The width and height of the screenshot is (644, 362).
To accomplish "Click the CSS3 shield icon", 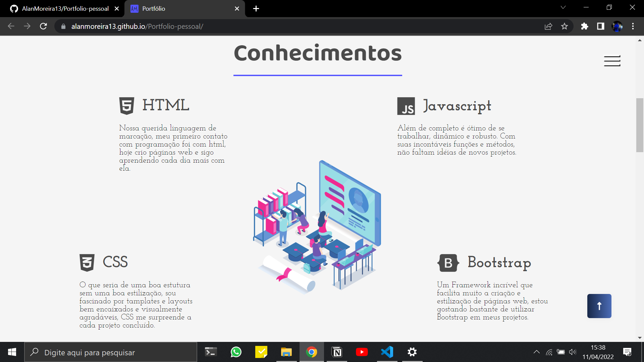I will 87,263.
